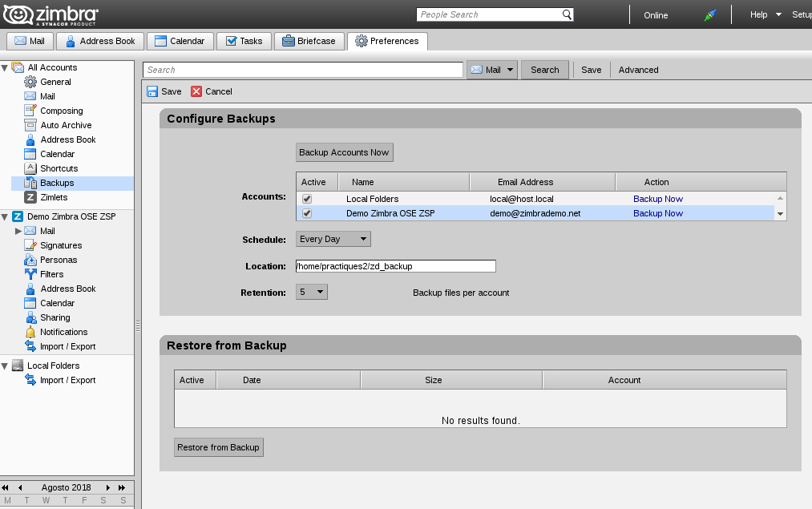The image size is (812, 509).
Task: Open Notifications settings with bell icon
Action: coord(63,332)
